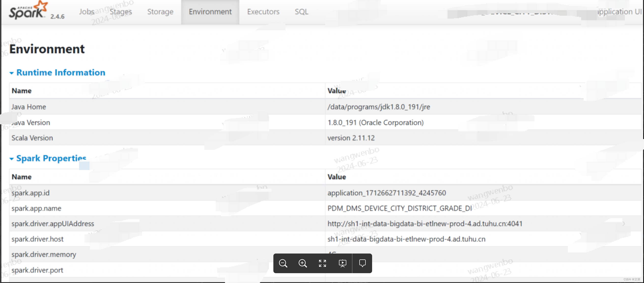Screen dimensions: 644x283
Task: Click the zoom in magnifier icon
Action: coord(303,263)
